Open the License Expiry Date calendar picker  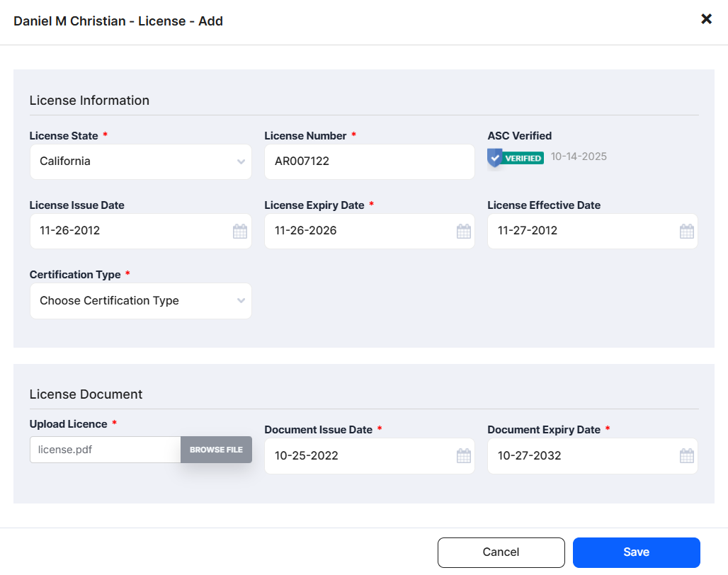[x=463, y=230]
